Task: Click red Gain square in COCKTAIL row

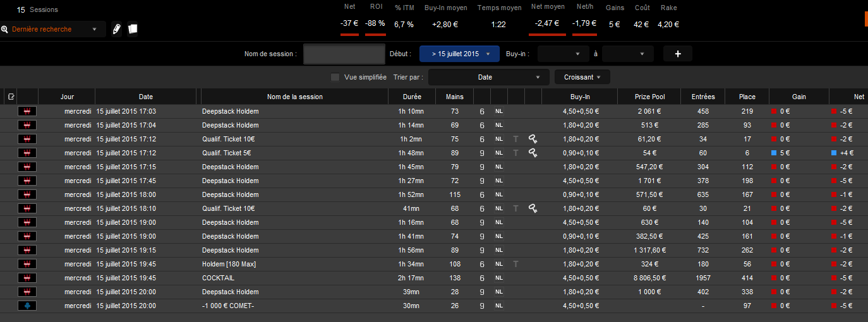Action: 775,278
